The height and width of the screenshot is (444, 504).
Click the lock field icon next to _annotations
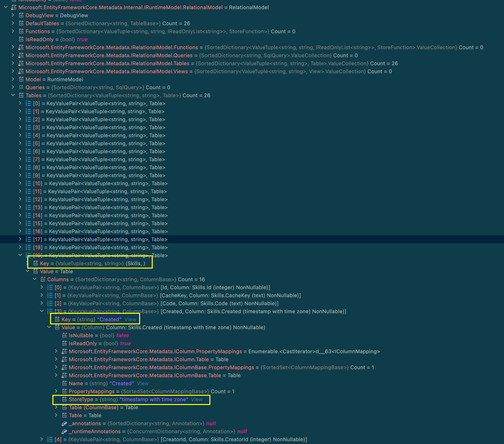[65, 423]
